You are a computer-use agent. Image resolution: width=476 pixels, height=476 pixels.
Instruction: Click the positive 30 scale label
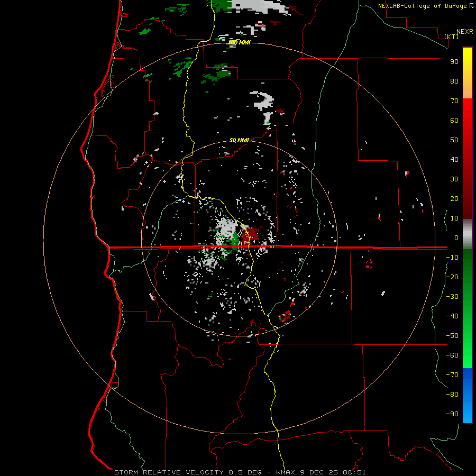point(454,179)
